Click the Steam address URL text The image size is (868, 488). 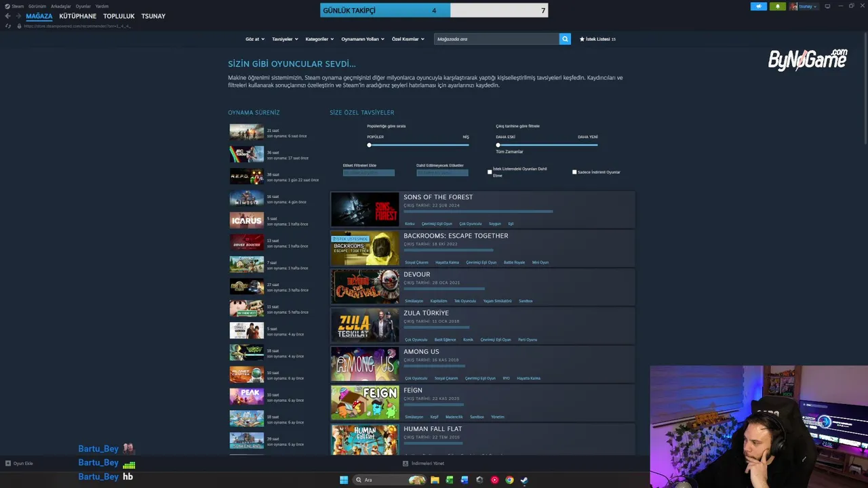tap(77, 26)
